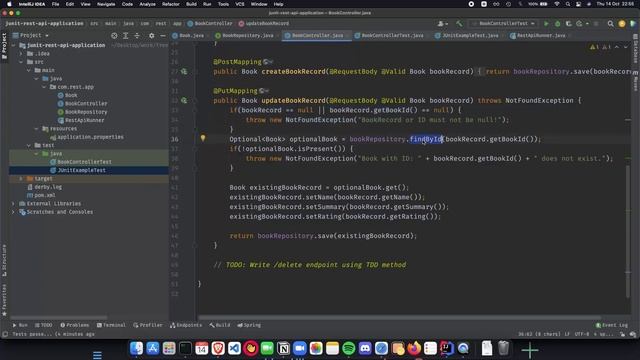Click the Run button in the toolbar
Viewport: 640px width, 360px height.
click(546, 24)
